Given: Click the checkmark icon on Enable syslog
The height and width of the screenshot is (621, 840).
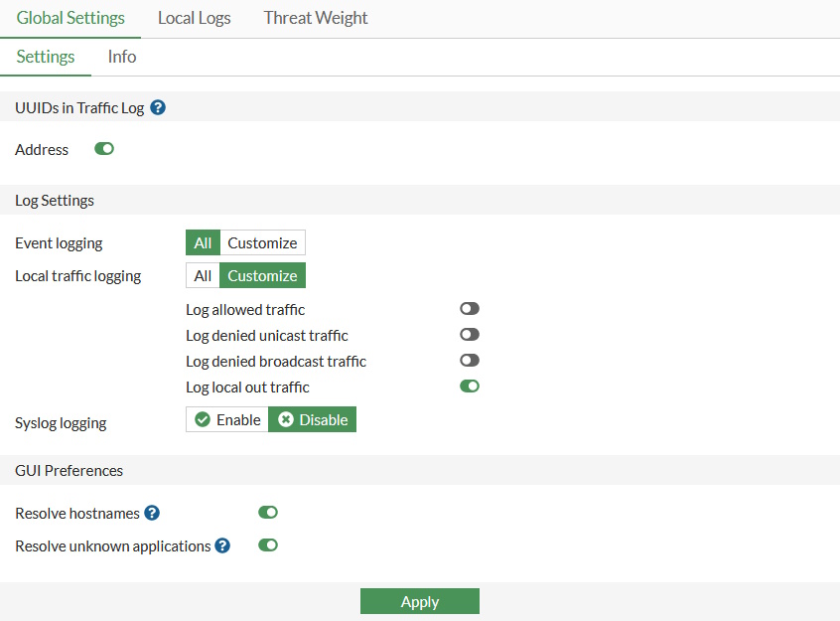Looking at the screenshot, I should pyautogui.click(x=202, y=419).
